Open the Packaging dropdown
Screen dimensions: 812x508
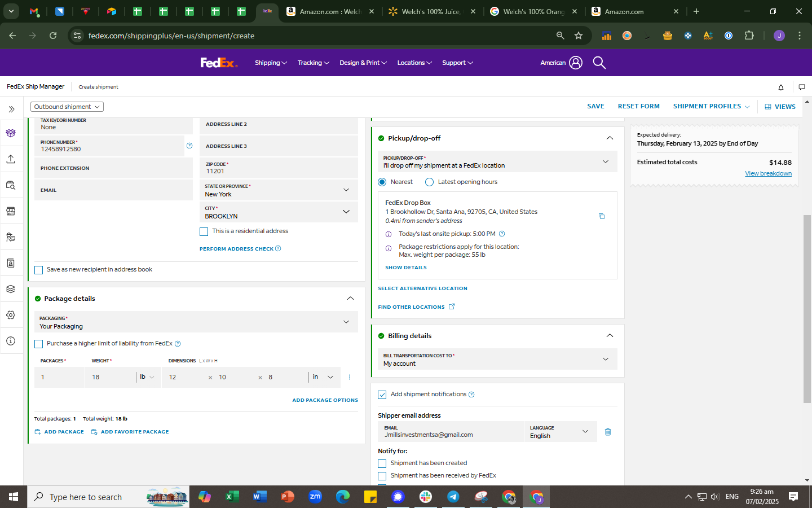point(196,322)
